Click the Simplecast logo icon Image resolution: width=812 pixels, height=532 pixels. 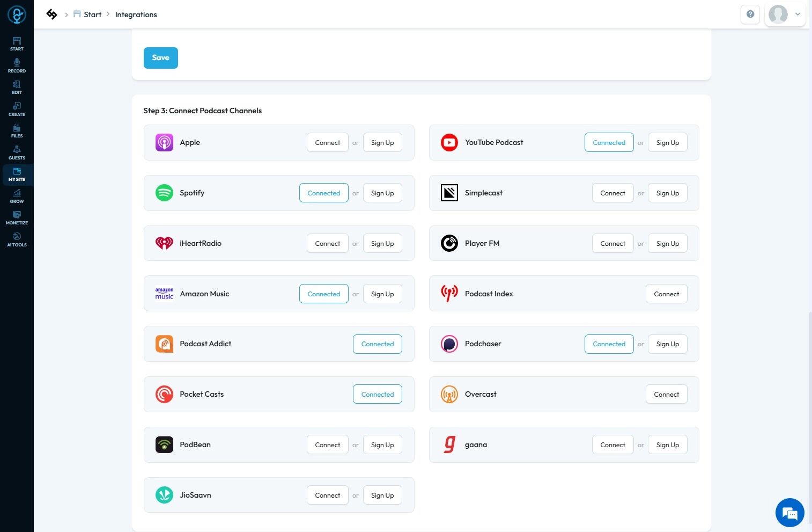click(449, 193)
